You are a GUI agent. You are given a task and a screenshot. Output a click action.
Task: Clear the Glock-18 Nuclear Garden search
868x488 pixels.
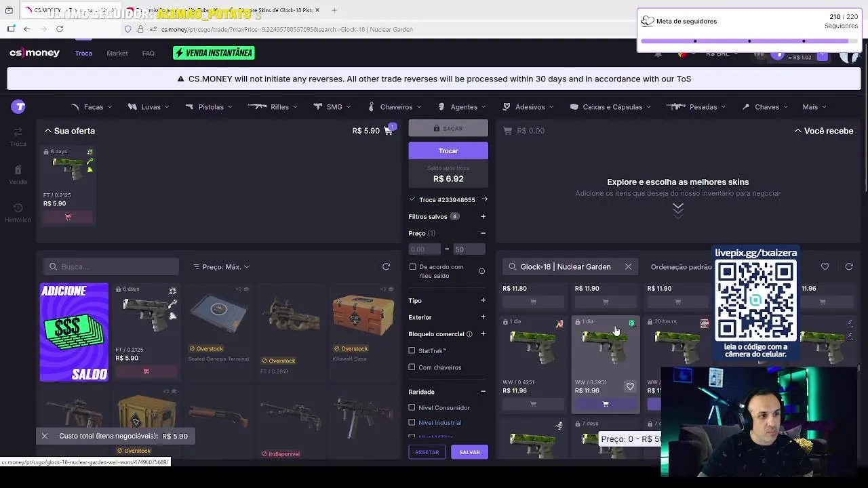(628, 267)
